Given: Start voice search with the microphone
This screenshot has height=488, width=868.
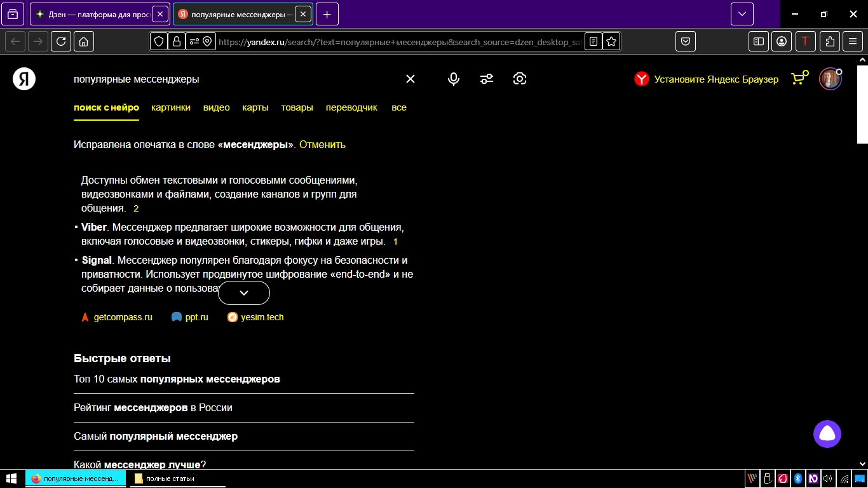Looking at the screenshot, I should [454, 79].
